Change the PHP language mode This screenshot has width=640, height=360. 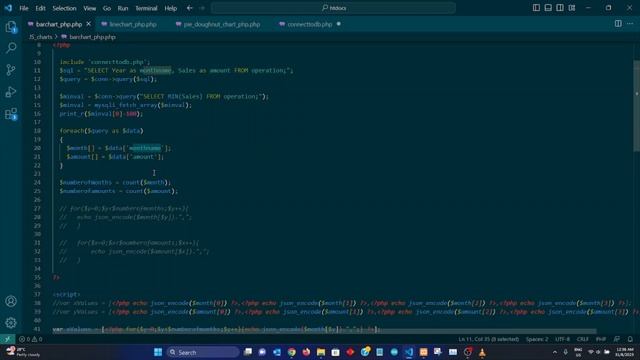tap(601, 339)
